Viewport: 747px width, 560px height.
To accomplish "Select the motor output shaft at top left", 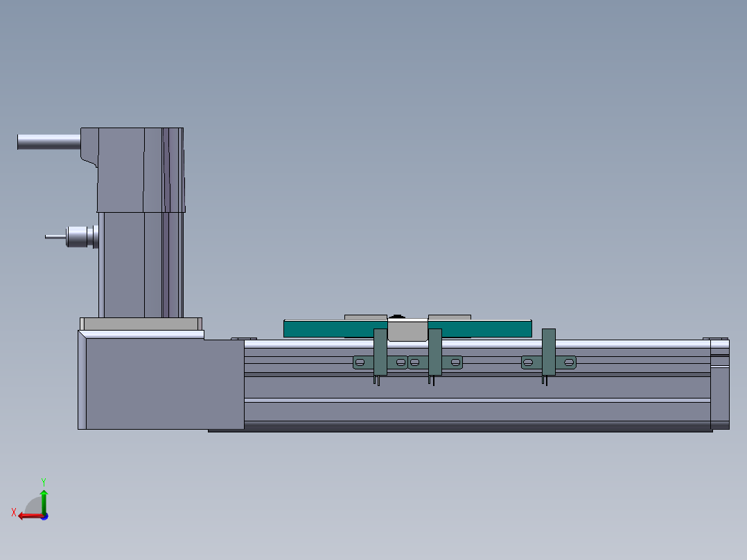I will click(49, 142).
